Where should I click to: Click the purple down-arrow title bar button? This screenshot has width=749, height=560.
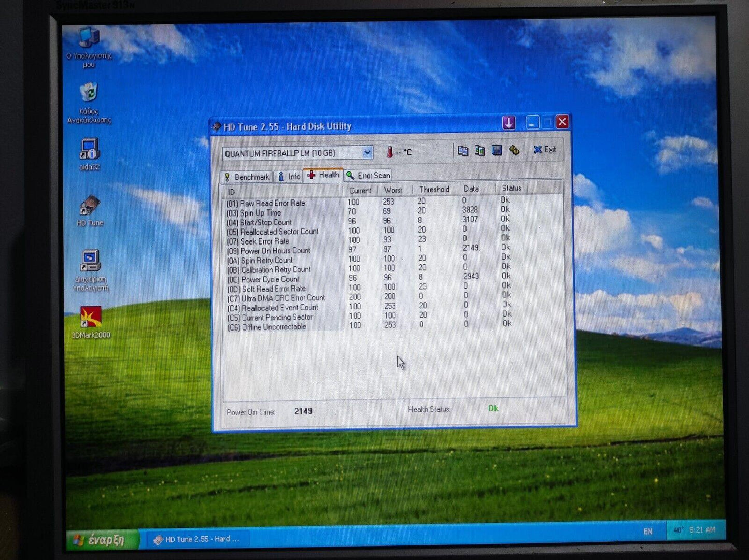point(508,123)
